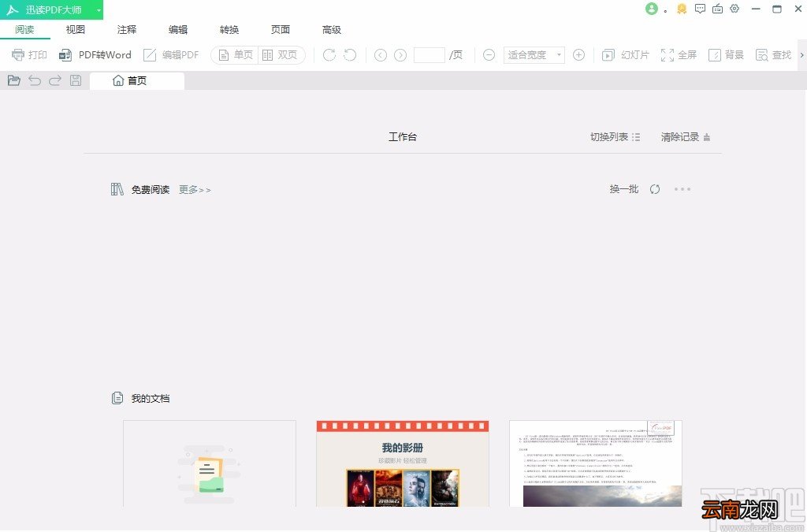
Task: Open the 注释 tab
Action: tap(127, 29)
